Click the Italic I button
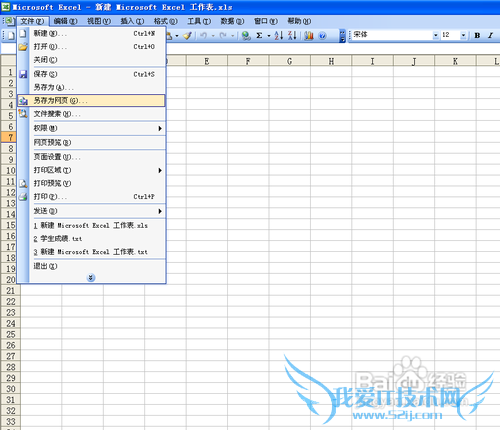 click(x=490, y=35)
